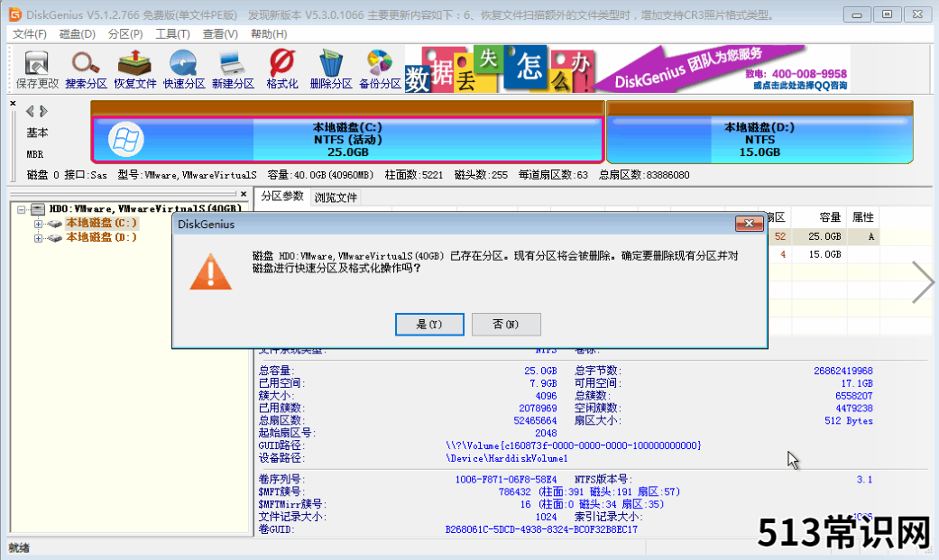
Task: Expand the 本地磁盘(D:) tree node
Action: point(38,238)
